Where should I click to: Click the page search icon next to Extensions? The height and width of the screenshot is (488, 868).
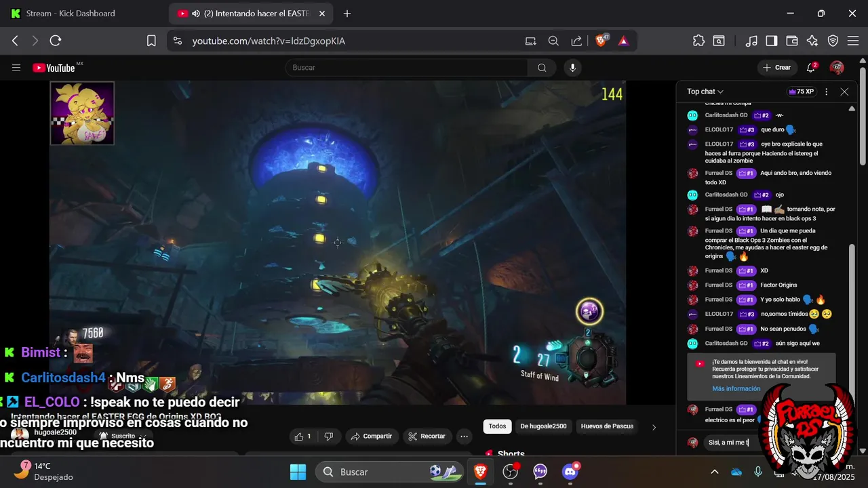[719, 41]
